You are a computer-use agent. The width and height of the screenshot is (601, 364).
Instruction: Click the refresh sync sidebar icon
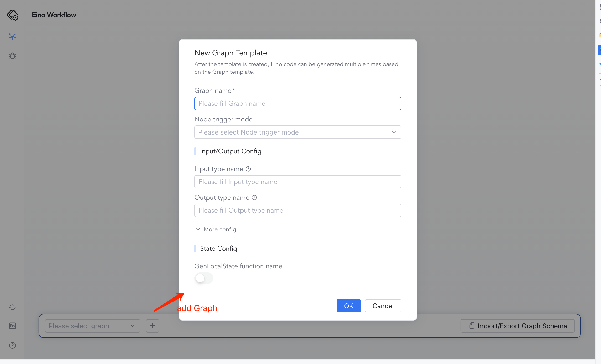click(x=12, y=307)
